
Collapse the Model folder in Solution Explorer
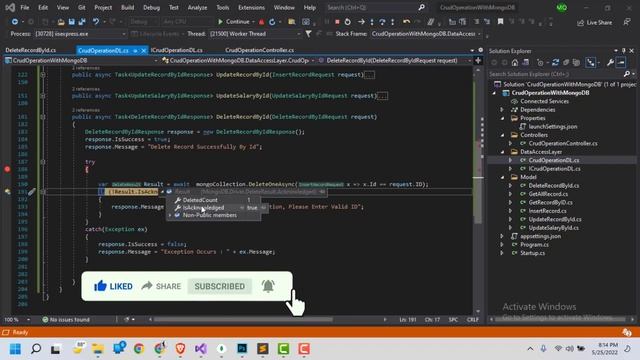point(502,177)
